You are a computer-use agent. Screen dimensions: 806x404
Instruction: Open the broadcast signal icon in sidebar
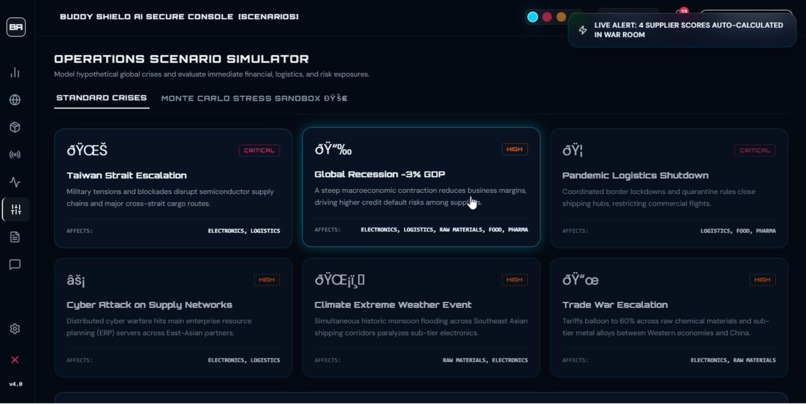(15, 154)
